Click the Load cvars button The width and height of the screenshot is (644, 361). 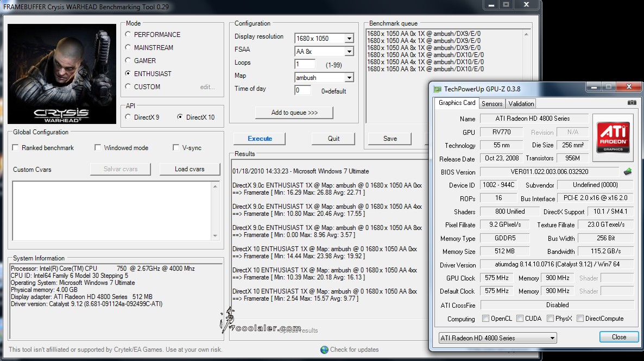point(190,169)
